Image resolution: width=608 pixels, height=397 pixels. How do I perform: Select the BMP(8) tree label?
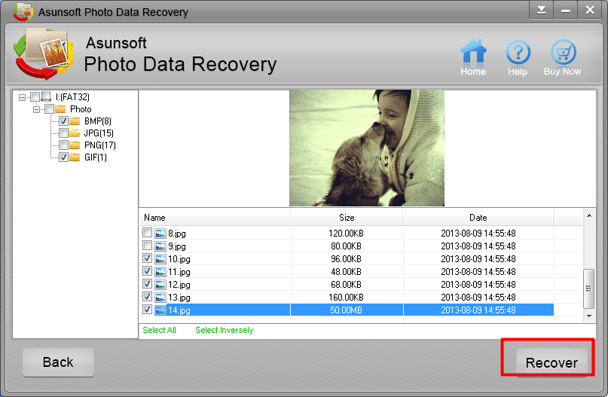tap(98, 121)
